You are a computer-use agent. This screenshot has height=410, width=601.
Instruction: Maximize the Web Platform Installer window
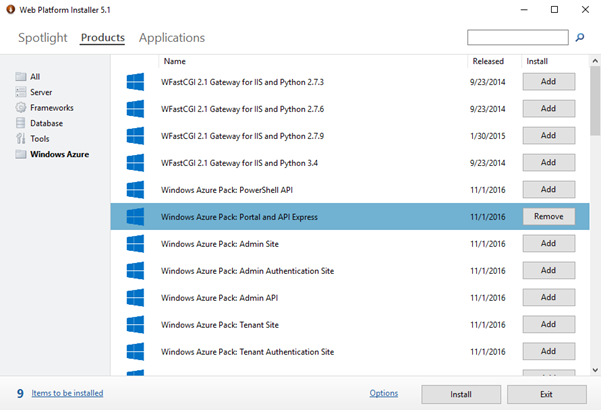(x=554, y=10)
